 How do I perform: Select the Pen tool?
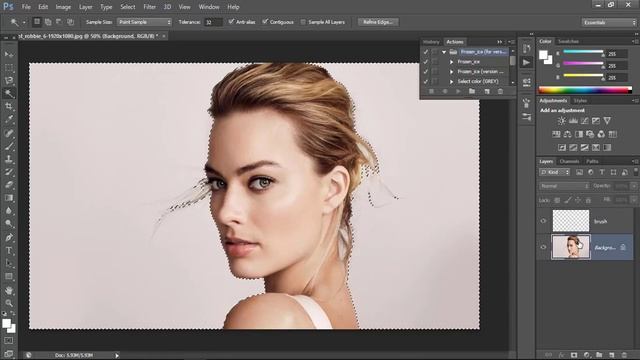coord(9,237)
